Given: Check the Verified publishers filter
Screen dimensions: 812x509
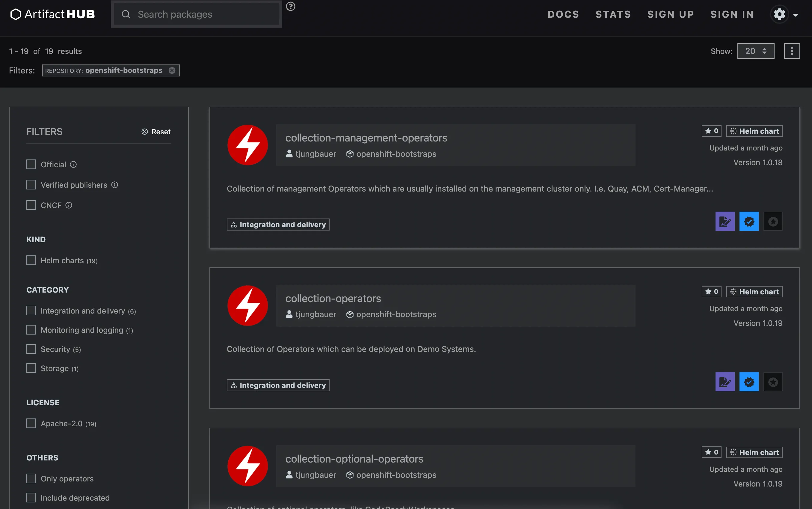Looking at the screenshot, I should (31, 184).
